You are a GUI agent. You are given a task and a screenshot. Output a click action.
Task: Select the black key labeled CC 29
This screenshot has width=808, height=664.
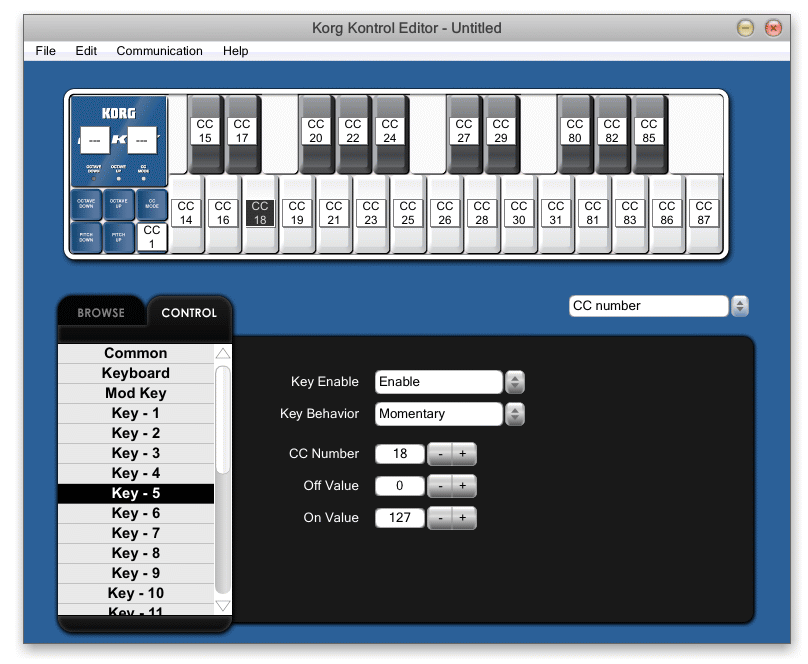click(x=501, y=134)
